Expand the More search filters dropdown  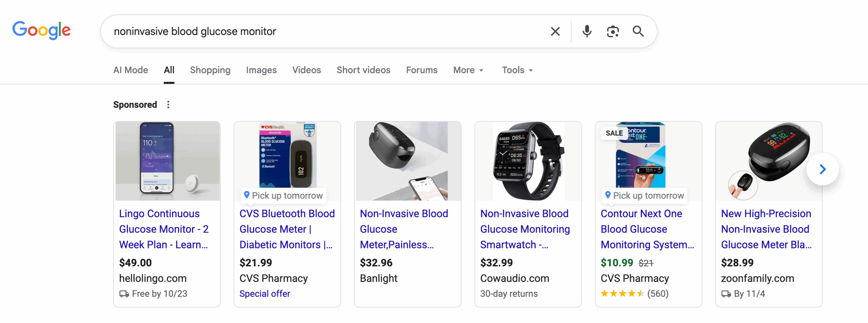(468, 70)
